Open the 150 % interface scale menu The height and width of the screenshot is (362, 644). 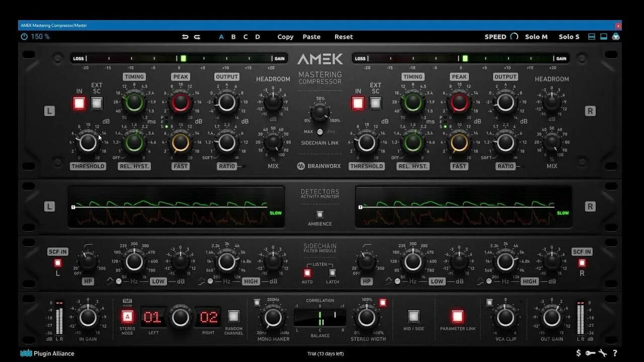pos(40,37)
